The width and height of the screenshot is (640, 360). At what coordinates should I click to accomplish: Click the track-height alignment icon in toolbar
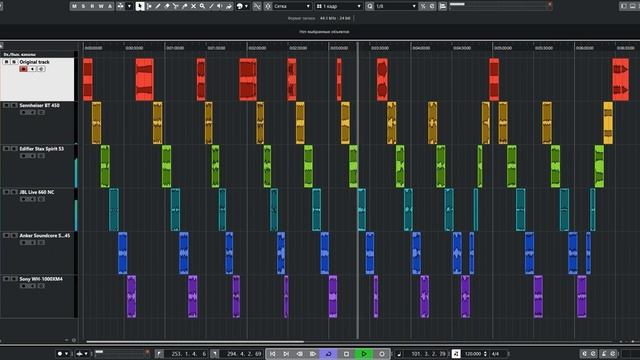click(443, 6)
